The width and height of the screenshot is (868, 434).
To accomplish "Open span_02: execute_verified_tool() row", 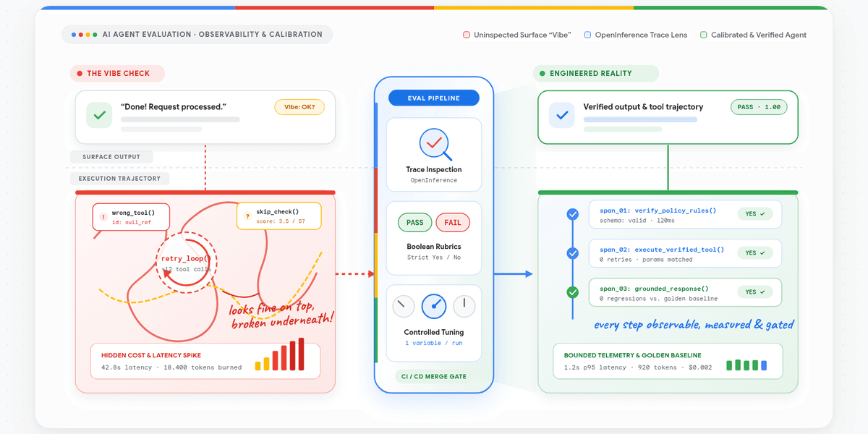I will (x=685, y=253).
